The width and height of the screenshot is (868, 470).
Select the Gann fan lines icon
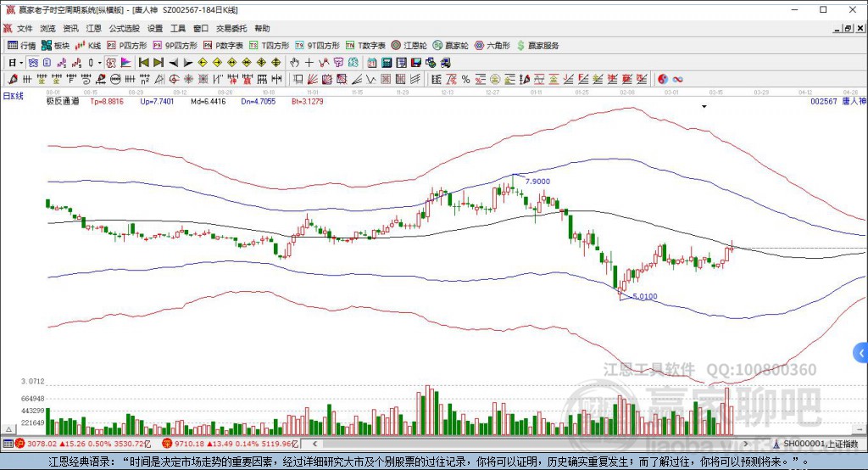coord(313,79)
